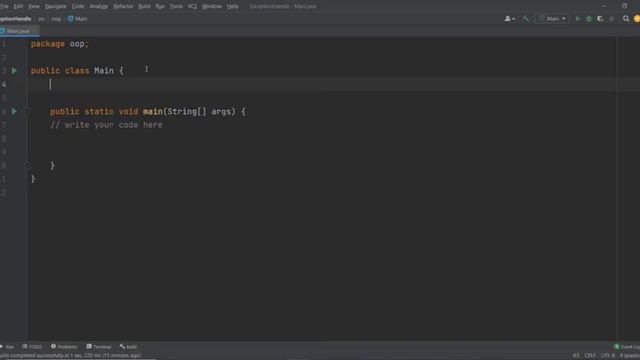
Task: Run Main with coverage icon
Action: [x=600, y=19]
